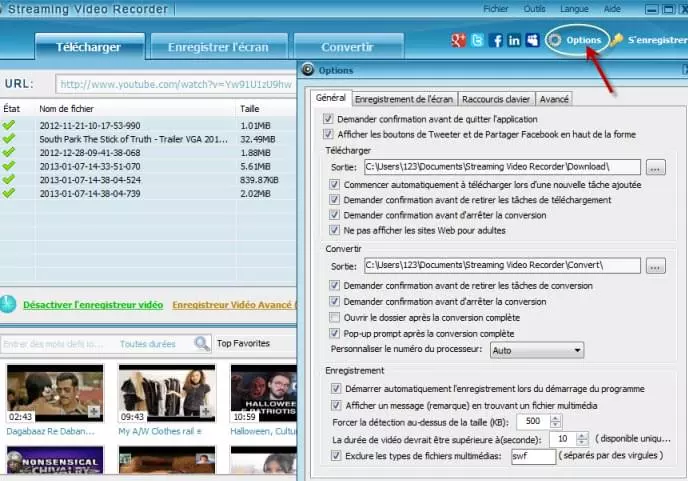This screenshot has width=688, height=481.
Task: Toggle confirmation before removing download tasks
Action: (x=334, y=200)
